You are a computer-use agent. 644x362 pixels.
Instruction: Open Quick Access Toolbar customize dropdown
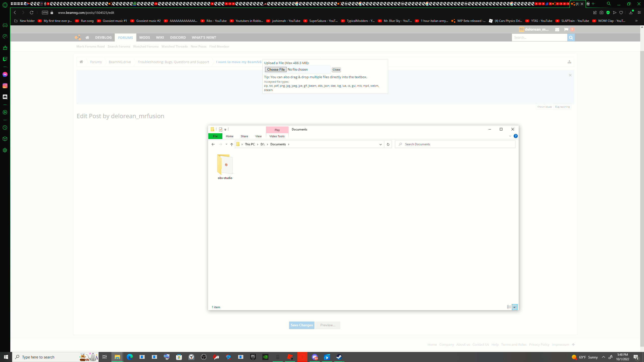click(x=225, y=129)
